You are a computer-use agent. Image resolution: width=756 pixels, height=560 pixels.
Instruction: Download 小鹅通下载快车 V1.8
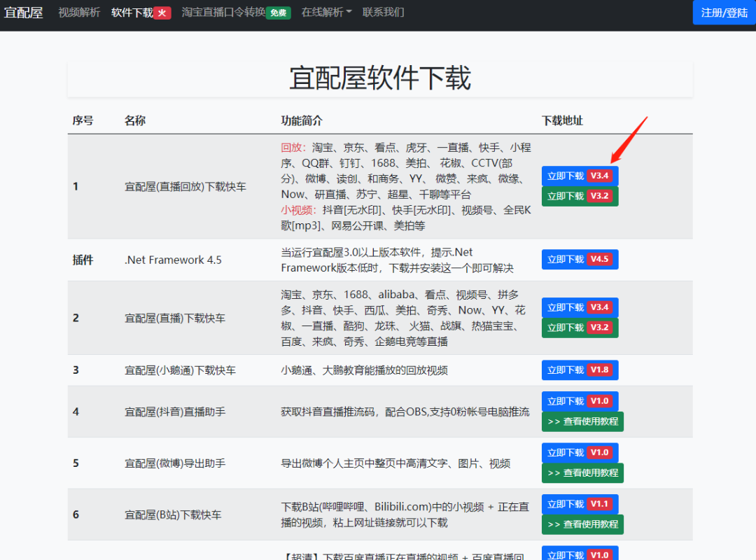(x=580, y=370)
